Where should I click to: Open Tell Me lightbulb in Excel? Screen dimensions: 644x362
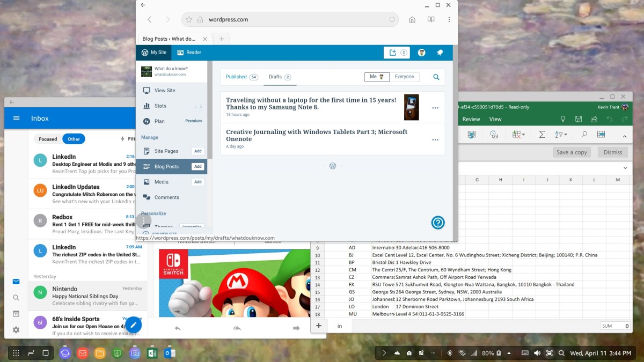563,119
